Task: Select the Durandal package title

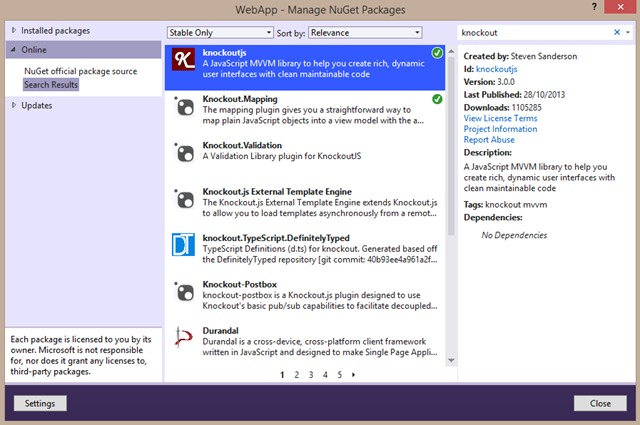Action: pos(220,331)
